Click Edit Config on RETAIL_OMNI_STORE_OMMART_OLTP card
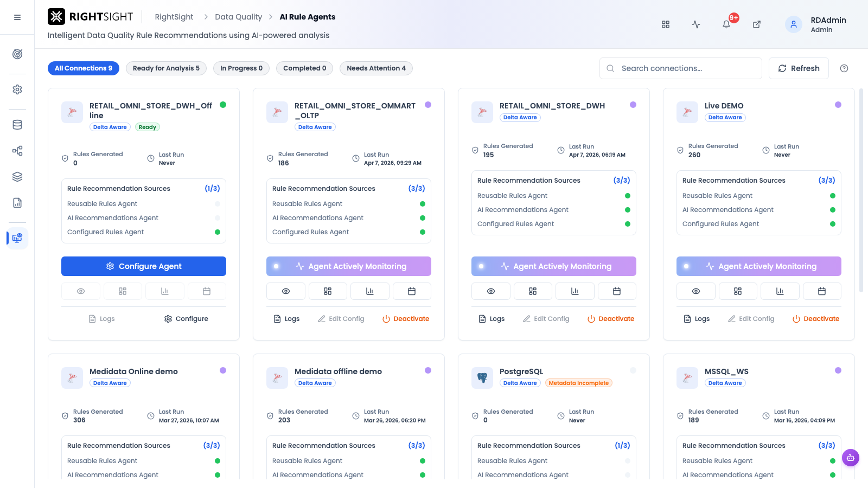Image resolution: width=868 pixels, height=488 pixels. [x=341, y=319]
